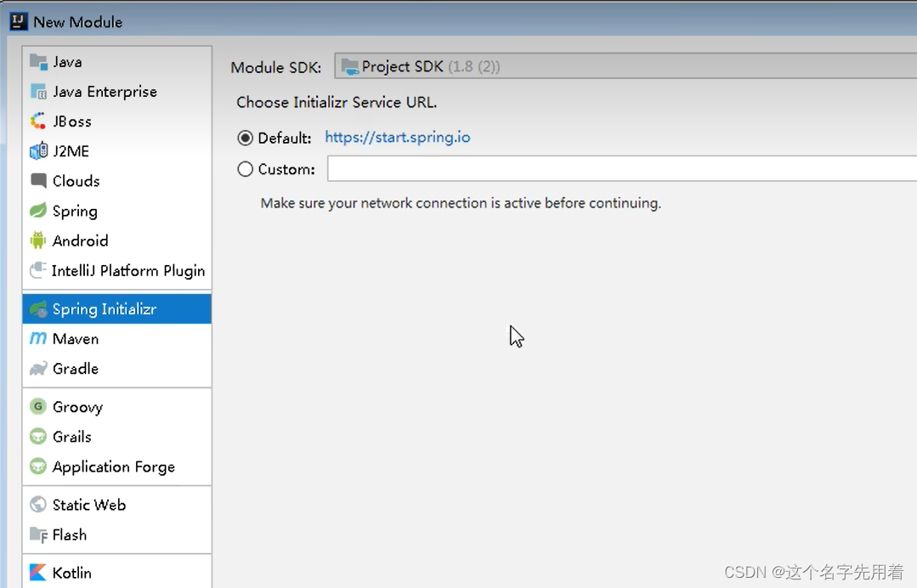Click the Maven 'm' icon

38,338
